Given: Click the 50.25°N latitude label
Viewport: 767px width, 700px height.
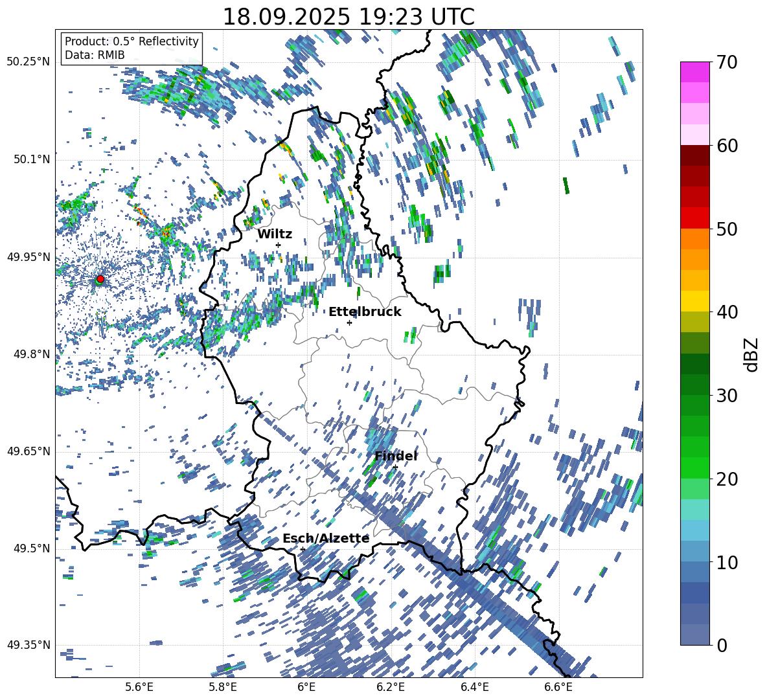Looking at the screenshot, I should point(29,62).
